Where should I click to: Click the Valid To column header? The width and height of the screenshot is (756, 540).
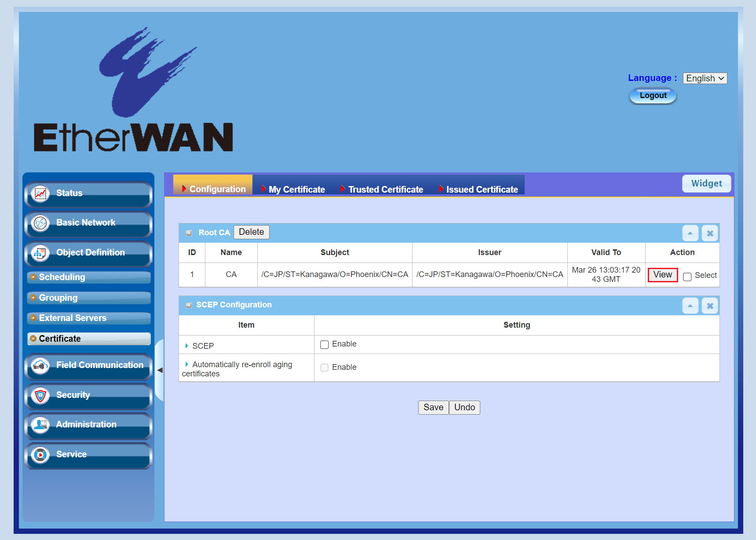click(606, 253)
